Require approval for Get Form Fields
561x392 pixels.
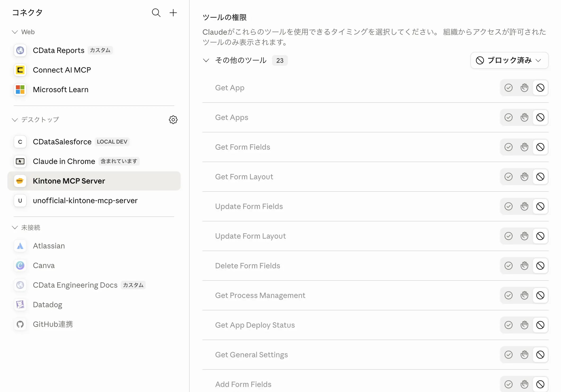coord(524,147)
